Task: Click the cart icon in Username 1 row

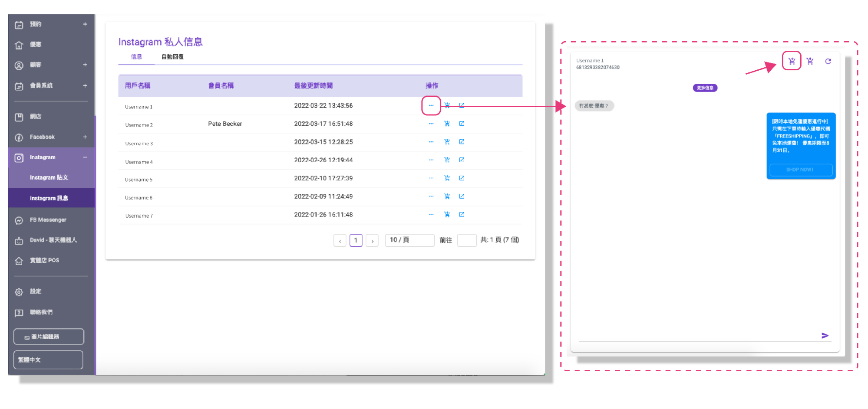Action: 447,105
